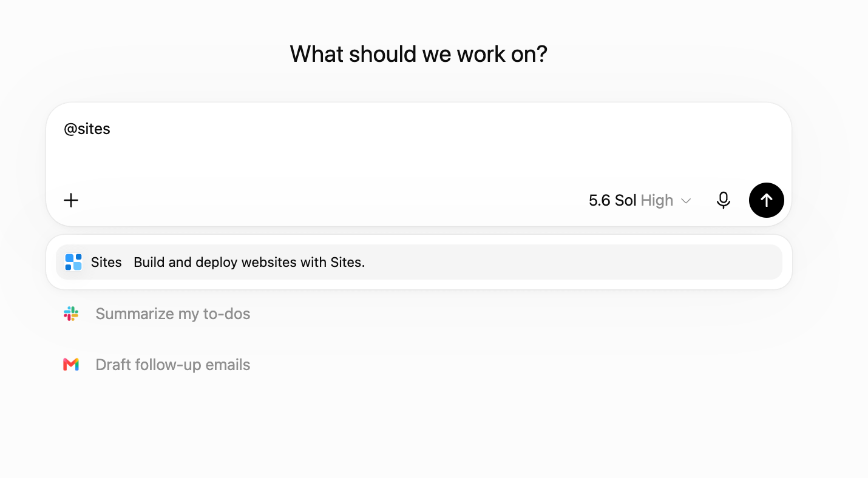868x478 pixels.
Task: Click the word 'to-dos' in Slack suggestion
Action: point(231,314)
